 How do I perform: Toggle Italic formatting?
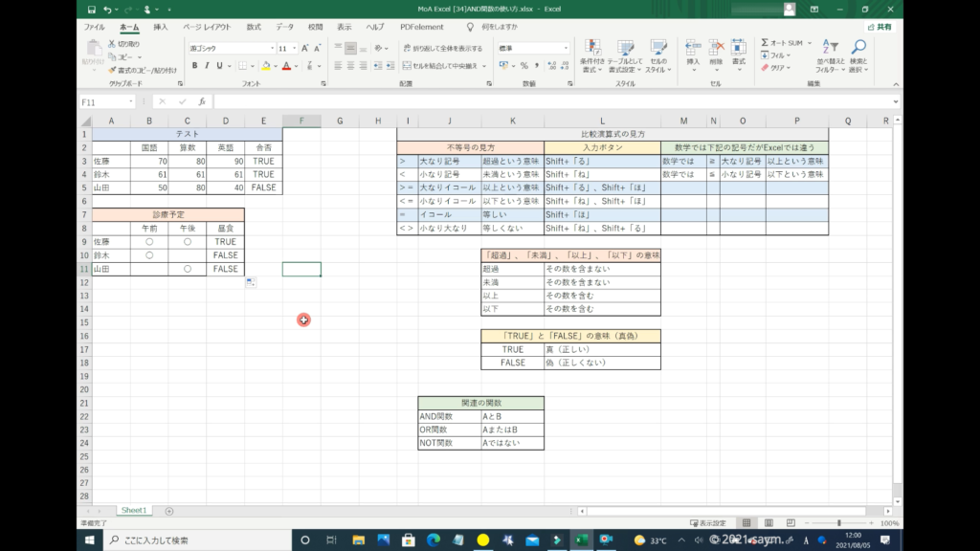(208, 66)
